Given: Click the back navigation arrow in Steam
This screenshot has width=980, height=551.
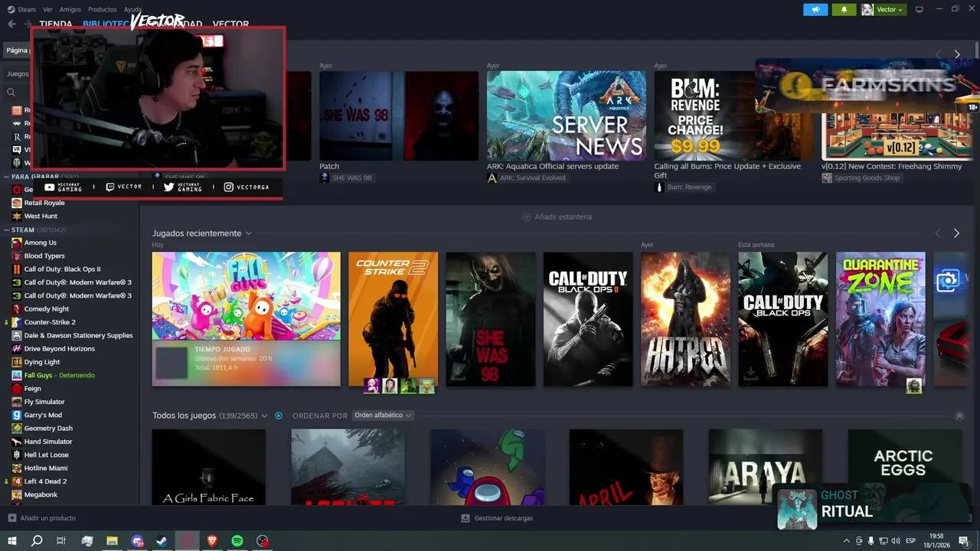Looking at the screenshot, I should [x=11, y=24].
